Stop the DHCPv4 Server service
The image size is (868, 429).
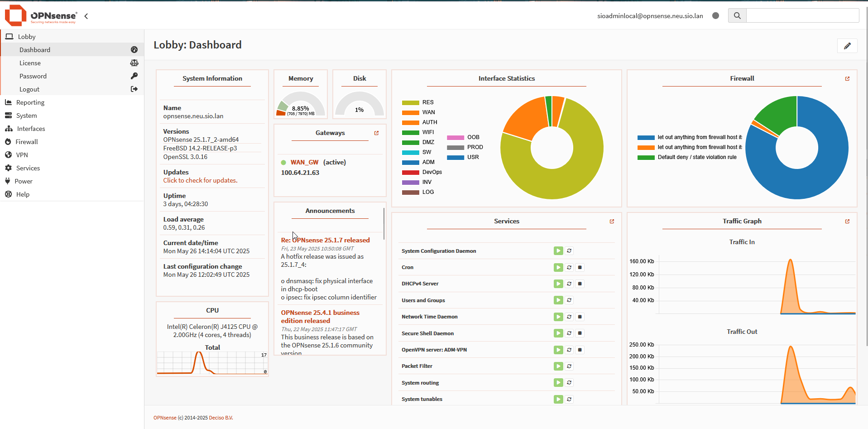point(580,284)
